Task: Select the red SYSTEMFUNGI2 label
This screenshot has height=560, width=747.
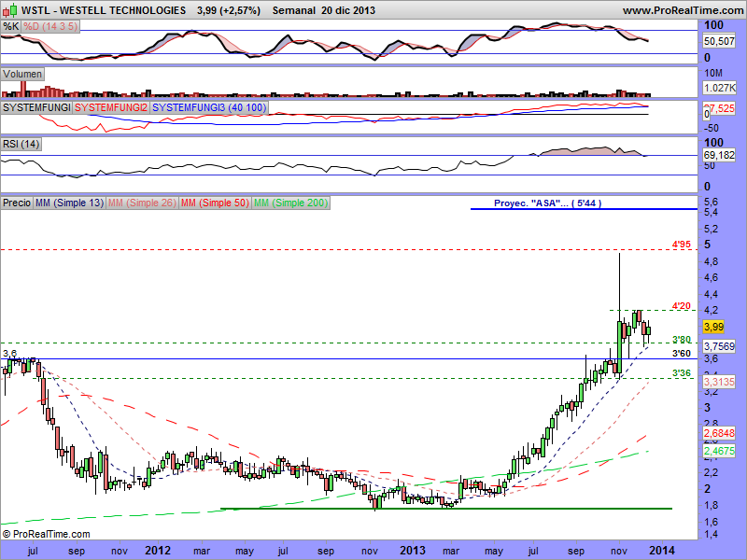Action: (x=111, y=107)
